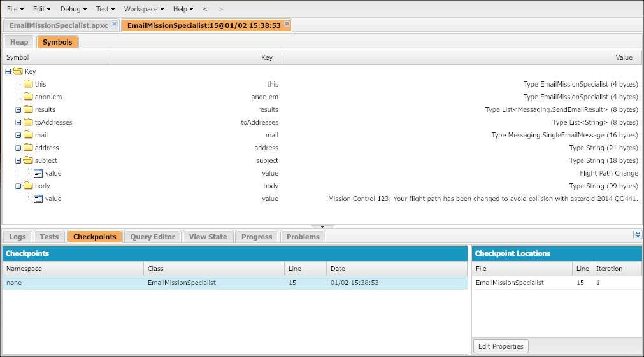This screenshot has height=357, width=644.
Task: Open the Test menu
Action: pos(105,9)
